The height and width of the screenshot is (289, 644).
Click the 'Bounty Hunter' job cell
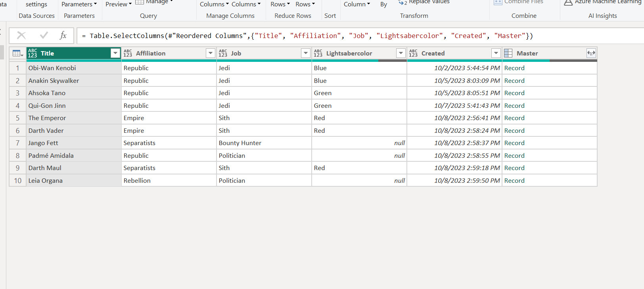click(264, 143)
